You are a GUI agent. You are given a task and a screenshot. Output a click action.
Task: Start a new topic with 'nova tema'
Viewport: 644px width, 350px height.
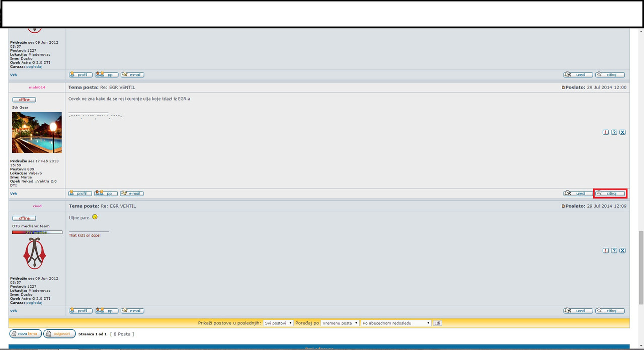25,334
